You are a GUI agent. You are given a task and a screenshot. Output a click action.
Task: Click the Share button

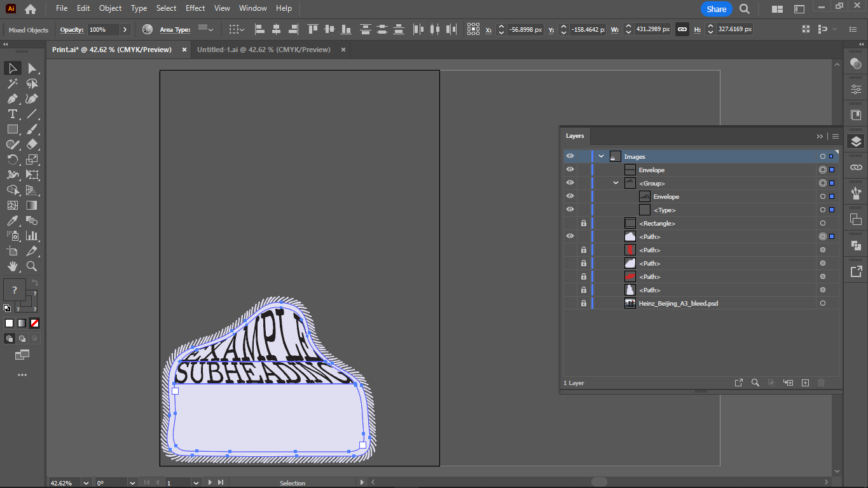[716, 9]
